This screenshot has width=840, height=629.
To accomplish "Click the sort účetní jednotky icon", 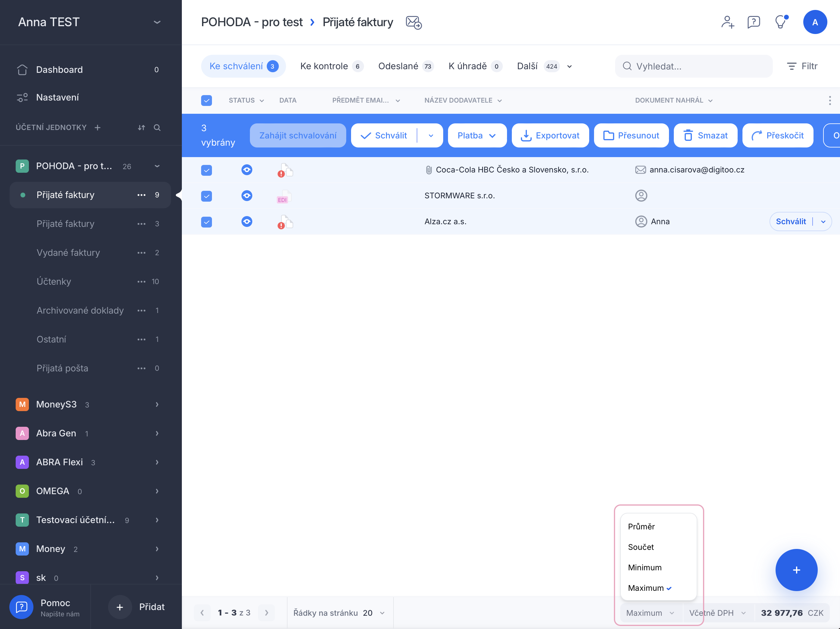I will point(141,128).
